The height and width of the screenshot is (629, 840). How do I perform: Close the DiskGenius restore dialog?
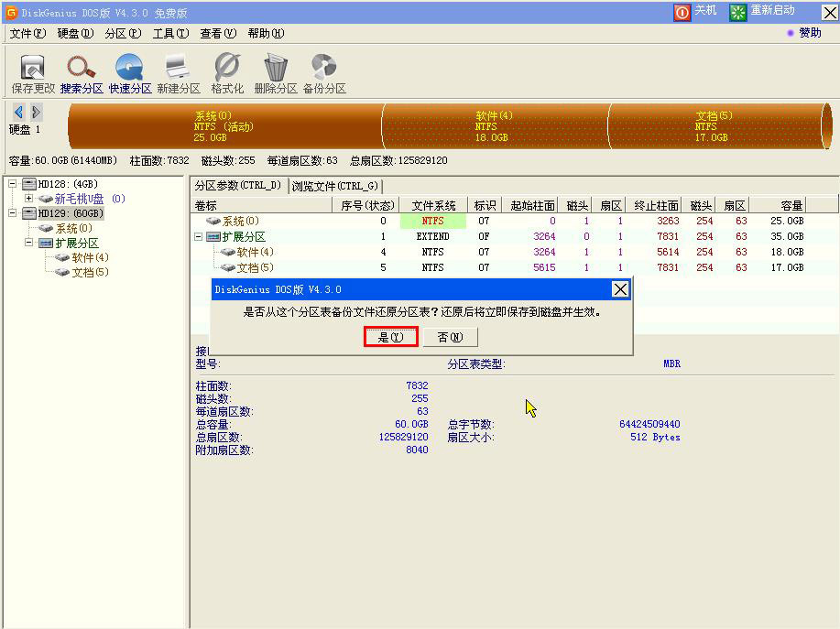tap(620, 289)
